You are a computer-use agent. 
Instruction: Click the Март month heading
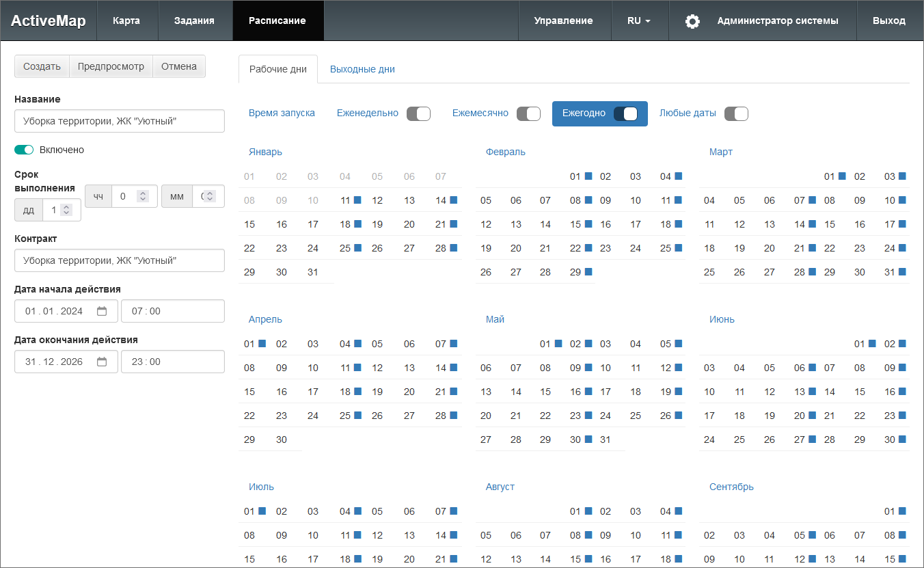721,152
